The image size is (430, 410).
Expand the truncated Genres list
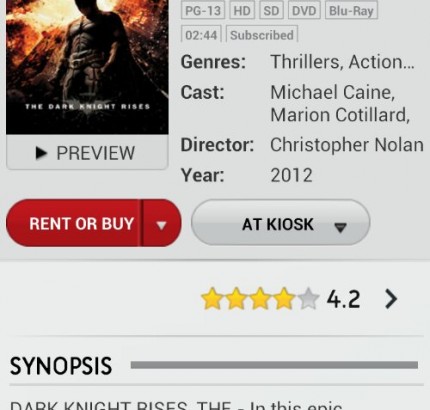(x=342, y=62)
